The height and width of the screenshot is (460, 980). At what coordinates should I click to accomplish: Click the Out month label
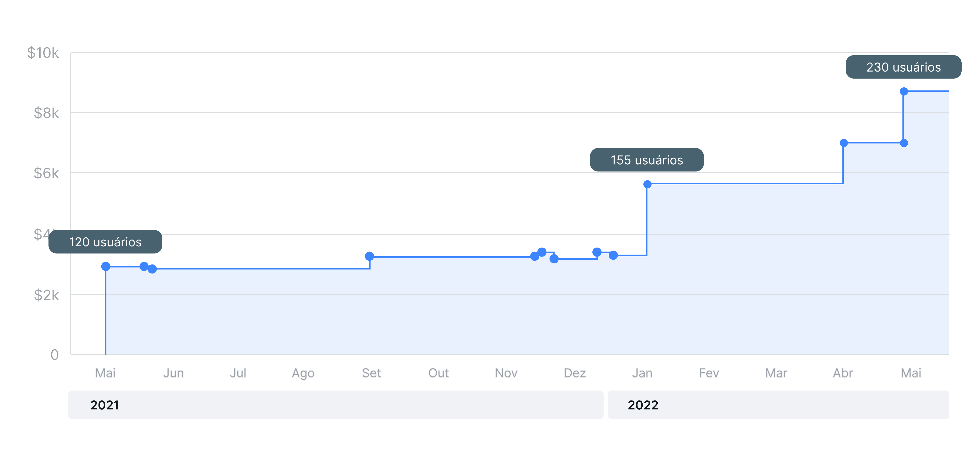coord(439,373)
